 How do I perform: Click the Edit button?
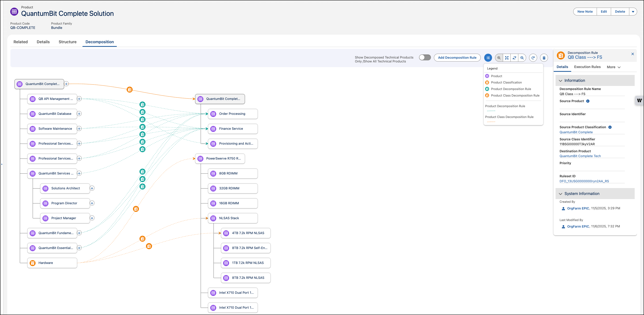(604, 12)
